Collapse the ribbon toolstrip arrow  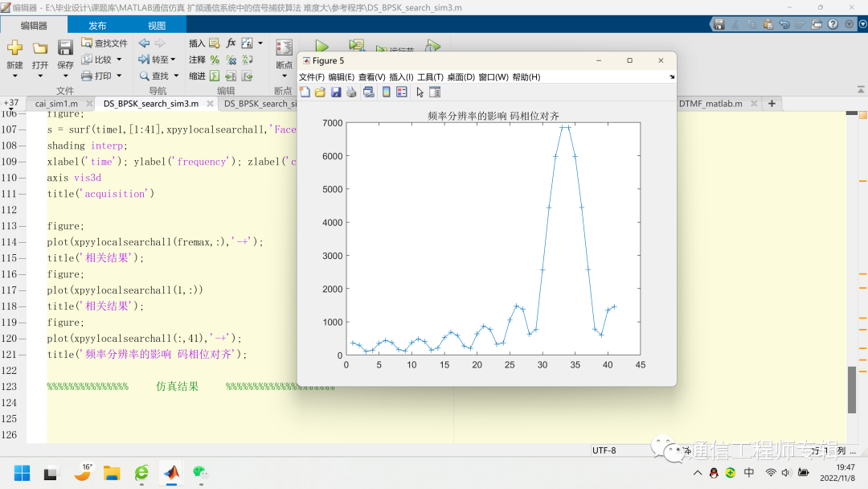861,90
